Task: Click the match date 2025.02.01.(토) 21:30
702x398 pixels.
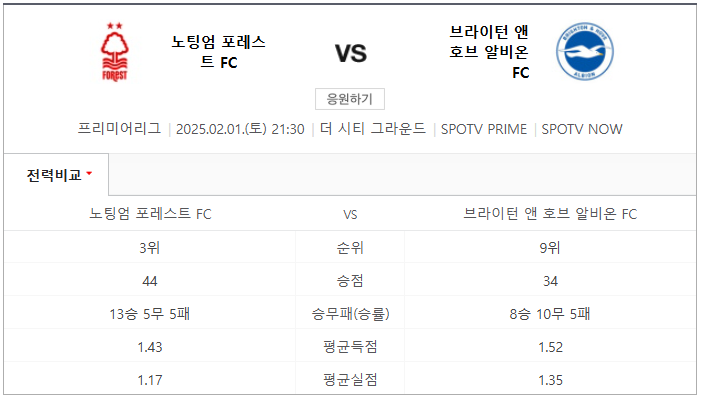Action: [240, 129]
